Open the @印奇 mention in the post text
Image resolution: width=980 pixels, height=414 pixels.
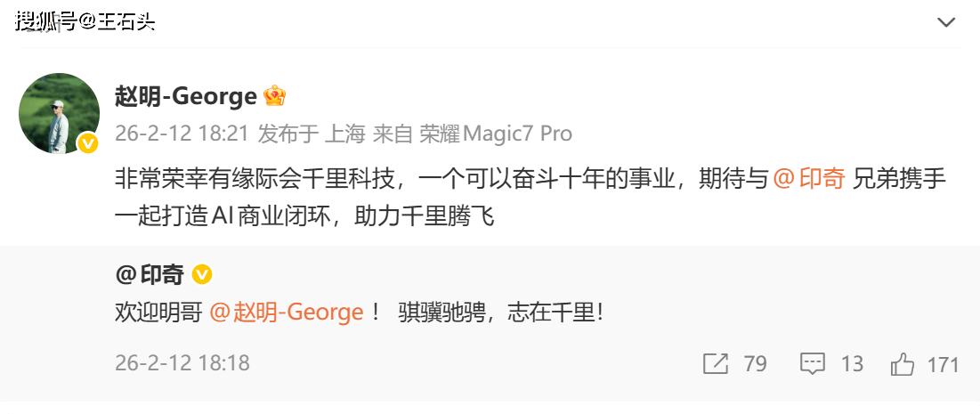[x=809, y=180]
